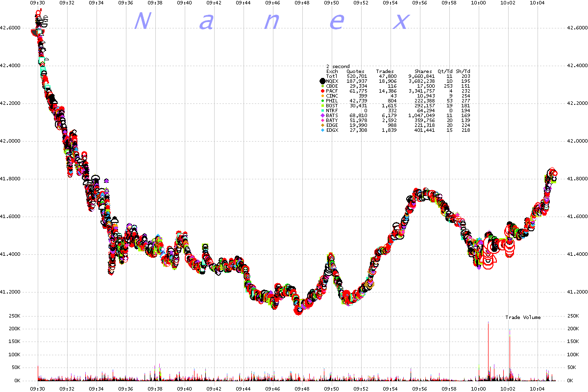The width and height of the screenshot is (588, 392).
Task: Click the "PHIL" exchange name
Action: [x=332, y=101]
